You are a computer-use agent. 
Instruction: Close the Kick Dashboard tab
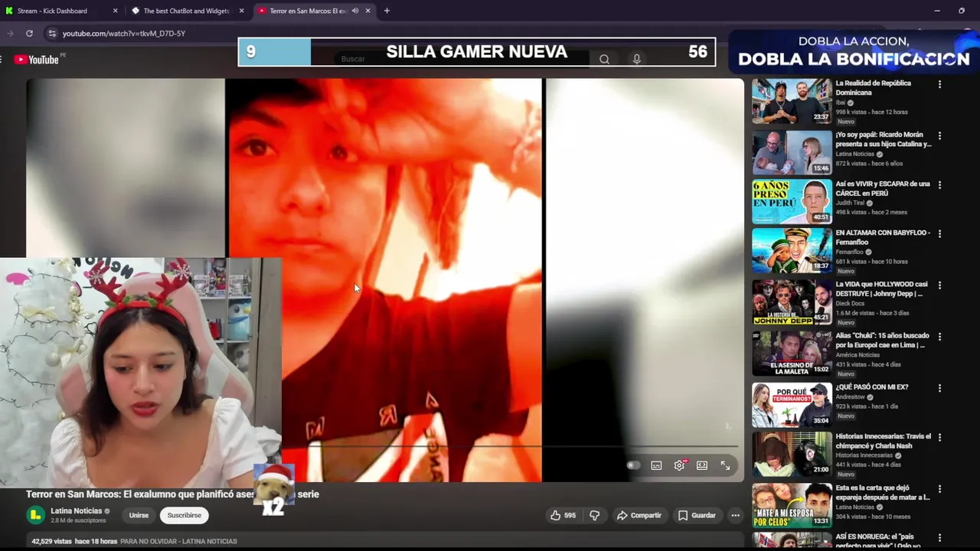(116, 11)
